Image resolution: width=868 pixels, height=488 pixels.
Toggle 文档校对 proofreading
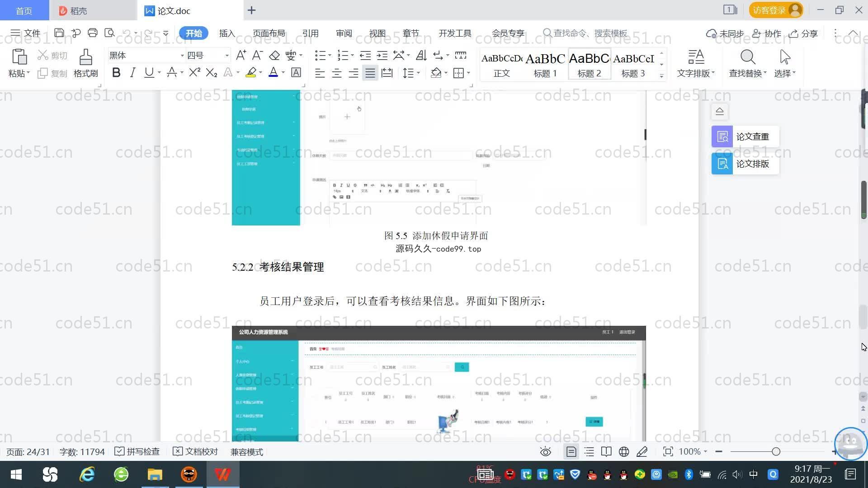[x=195, y=452]
